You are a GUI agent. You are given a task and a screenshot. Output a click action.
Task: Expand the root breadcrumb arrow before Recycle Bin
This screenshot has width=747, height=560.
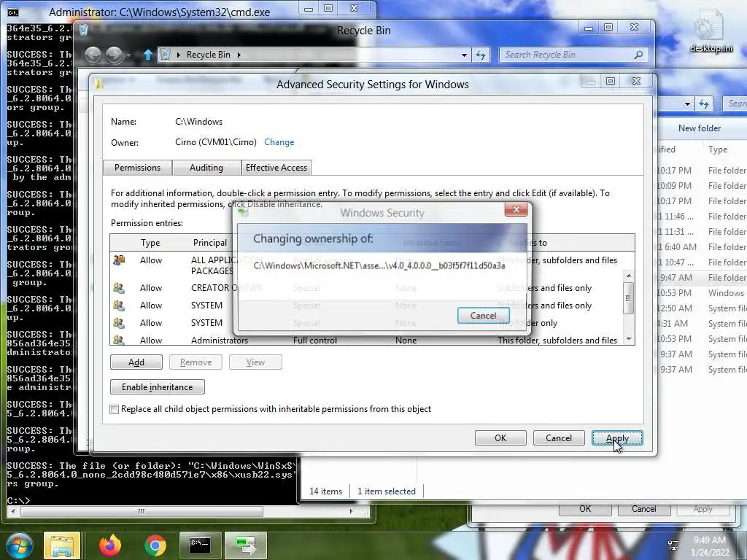(x=178, y=55)
